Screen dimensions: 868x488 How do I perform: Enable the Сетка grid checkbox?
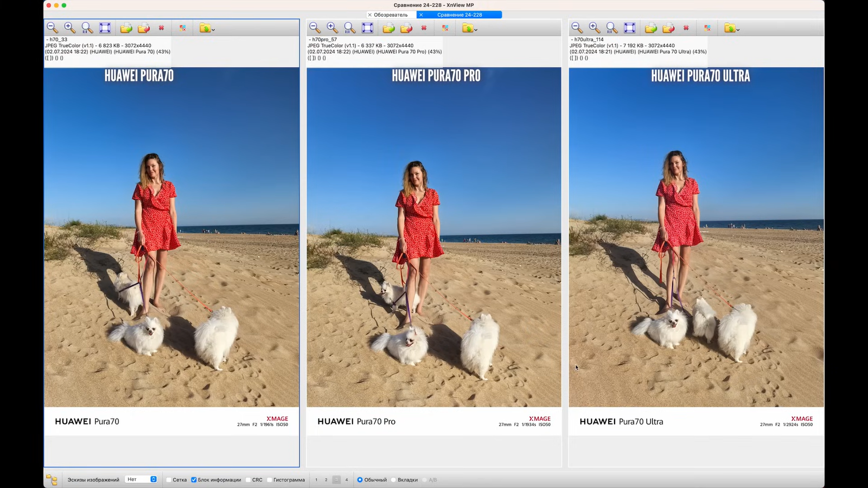[x=169, y=480]
